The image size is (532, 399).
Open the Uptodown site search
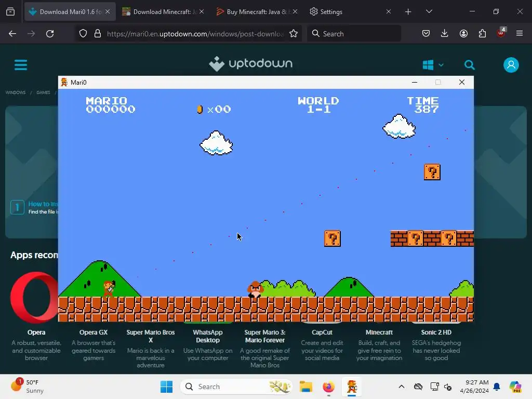(x=470, y=65)
